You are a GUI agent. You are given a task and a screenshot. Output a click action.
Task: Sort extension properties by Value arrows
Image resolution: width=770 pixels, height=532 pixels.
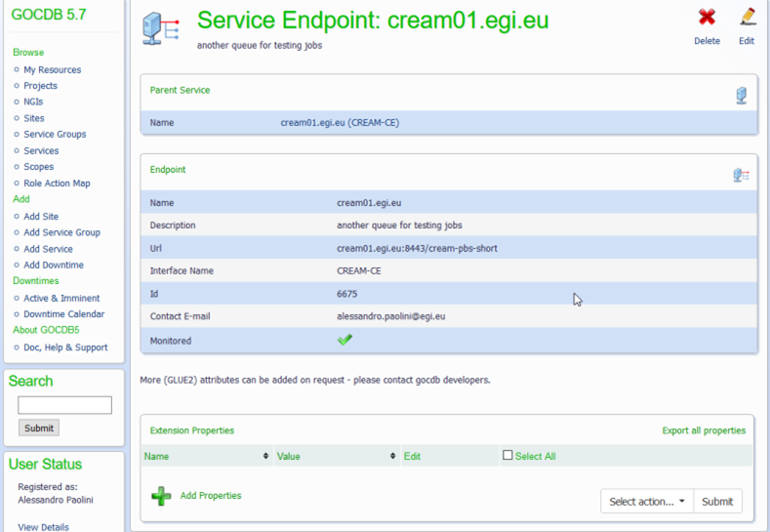[x=393, y=456]
